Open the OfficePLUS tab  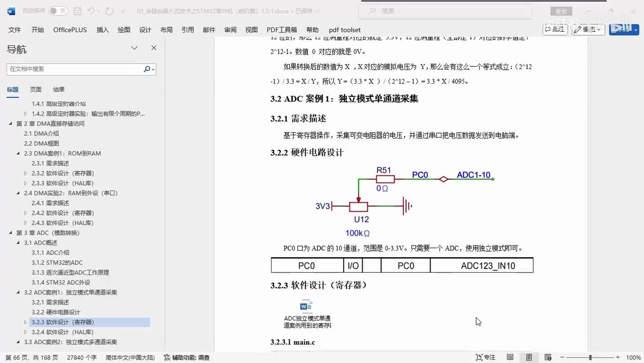point(70,30)
